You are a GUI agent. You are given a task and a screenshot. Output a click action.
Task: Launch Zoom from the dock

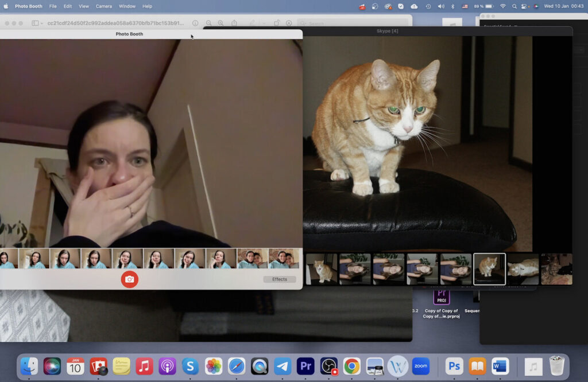coord(421,366)
